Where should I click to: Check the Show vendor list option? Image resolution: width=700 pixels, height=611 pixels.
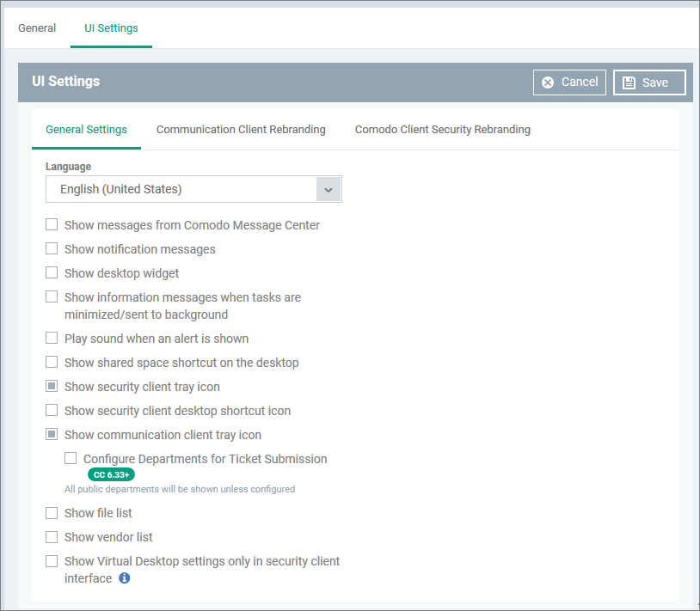pos(52,537)
